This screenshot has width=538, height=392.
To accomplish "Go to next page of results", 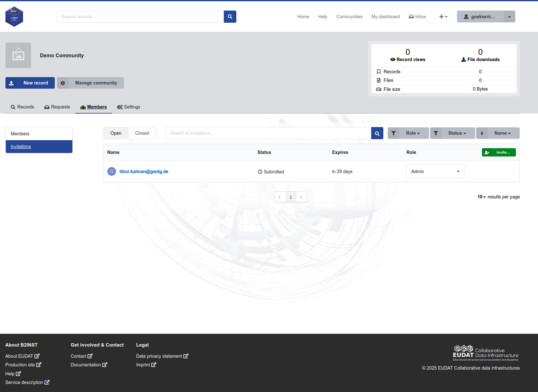I will (x=301, y=197).
